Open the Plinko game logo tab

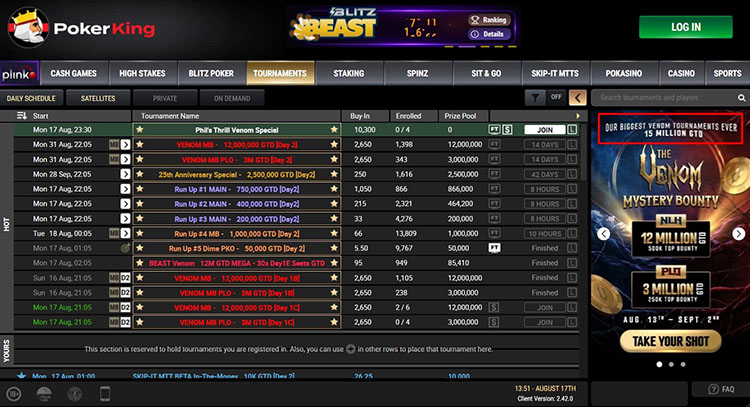(x=19, y=74)
